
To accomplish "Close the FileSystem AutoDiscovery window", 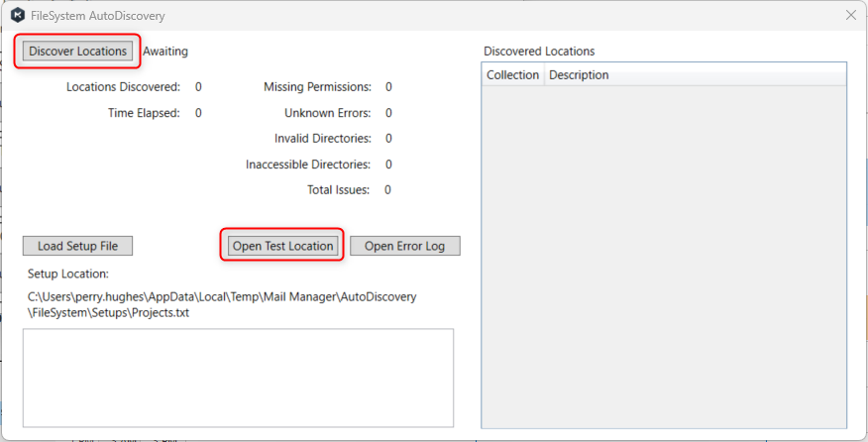I will pyautogui.click(x=850, y=16).
